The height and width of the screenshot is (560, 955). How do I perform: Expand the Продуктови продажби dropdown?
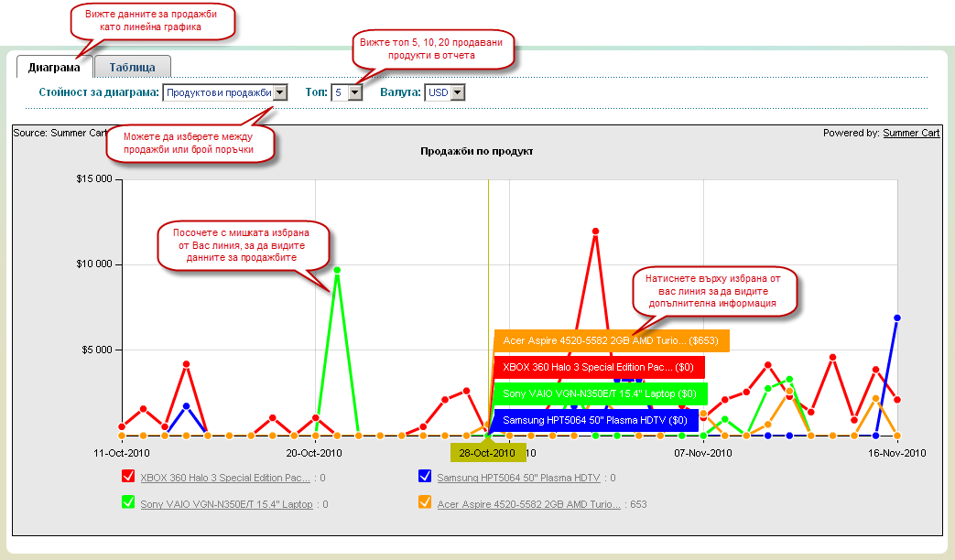point(225,92)
